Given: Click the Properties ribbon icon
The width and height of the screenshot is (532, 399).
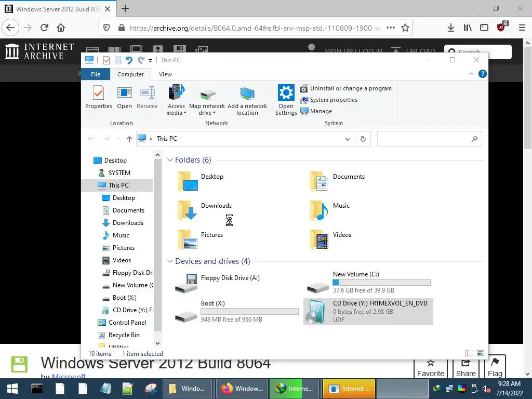Looking at the screenshot, I should coord(98,97).
